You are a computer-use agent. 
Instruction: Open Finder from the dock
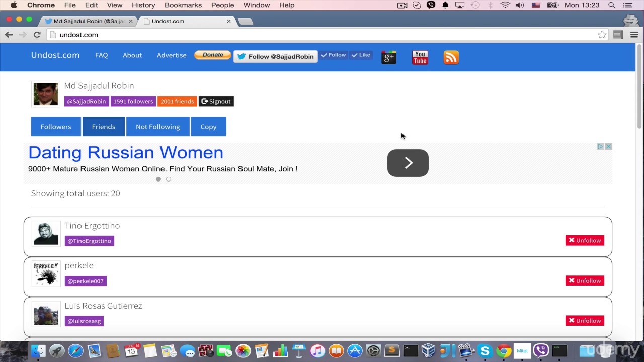click(x=38, y=350)
